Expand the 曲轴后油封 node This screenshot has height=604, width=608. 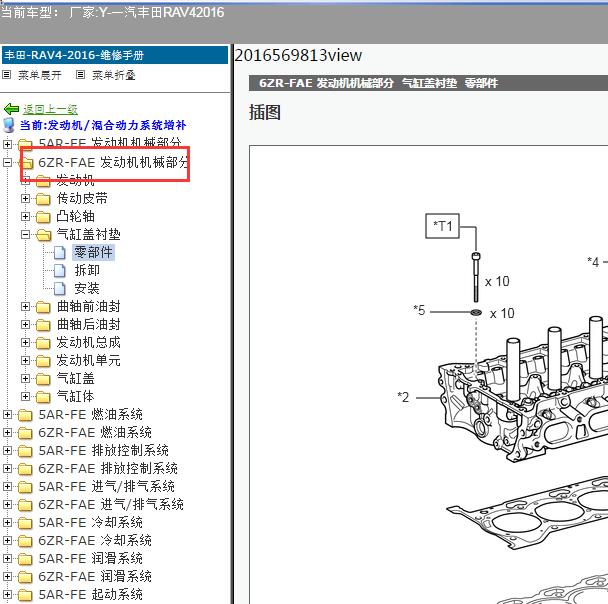coord(25,324)
